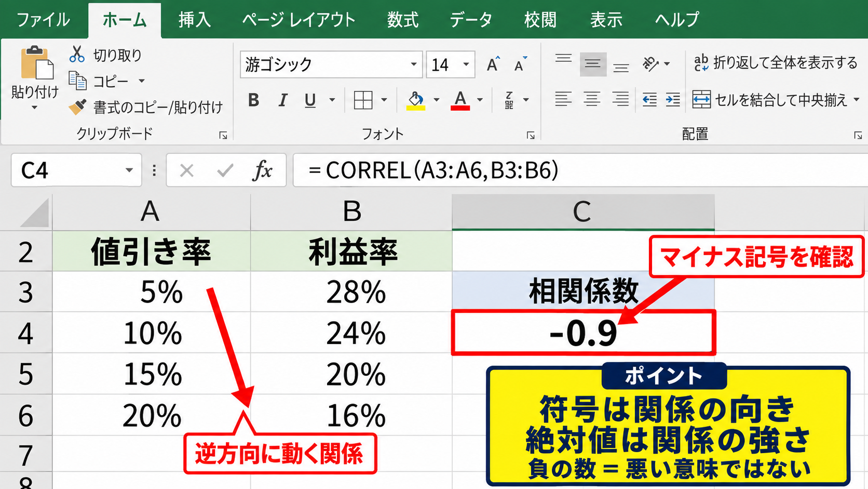The image size is (868, 489).
Task: Click the borders grid icon
Action: pos(363,100)
